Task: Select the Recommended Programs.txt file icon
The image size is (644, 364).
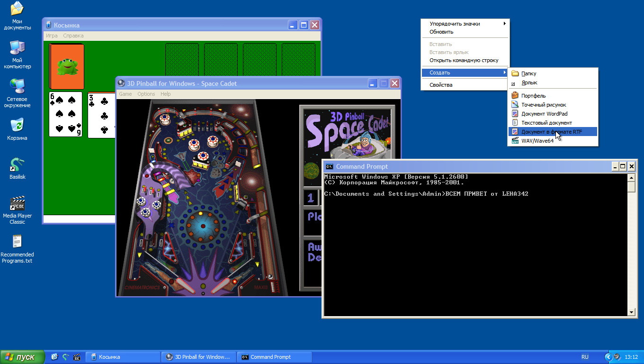Action: coord(17,249)
